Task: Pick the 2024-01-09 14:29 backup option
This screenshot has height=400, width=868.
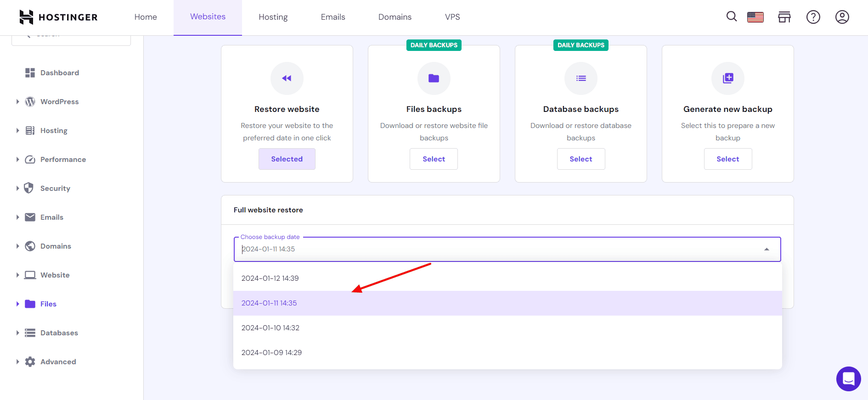Action: coord(271,353)
